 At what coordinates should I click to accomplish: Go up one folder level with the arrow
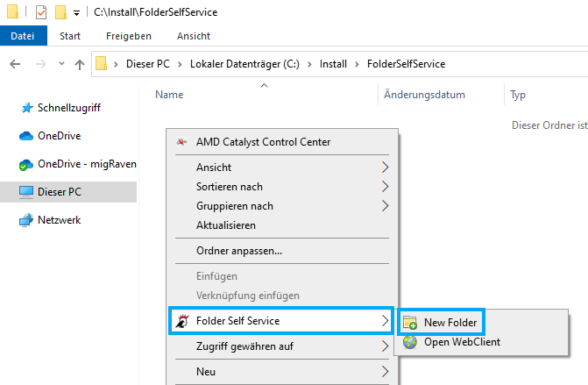pyautogui.click(x=80, y=65)
